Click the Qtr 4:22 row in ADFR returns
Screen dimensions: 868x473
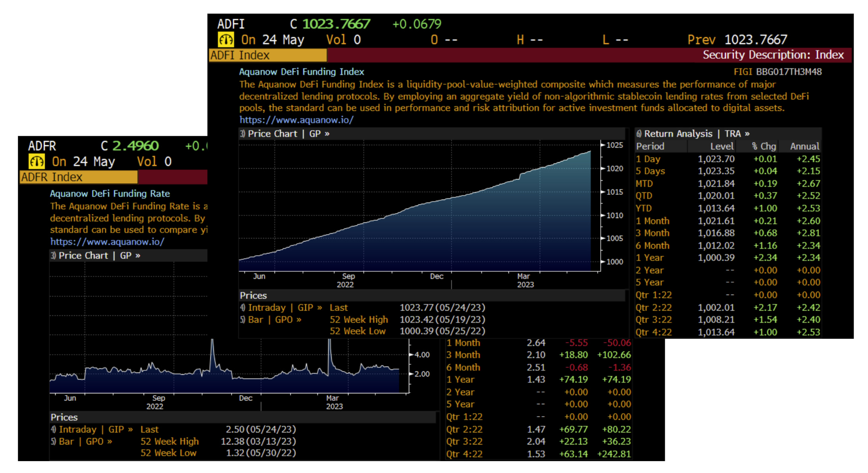(x=464, y=454)
